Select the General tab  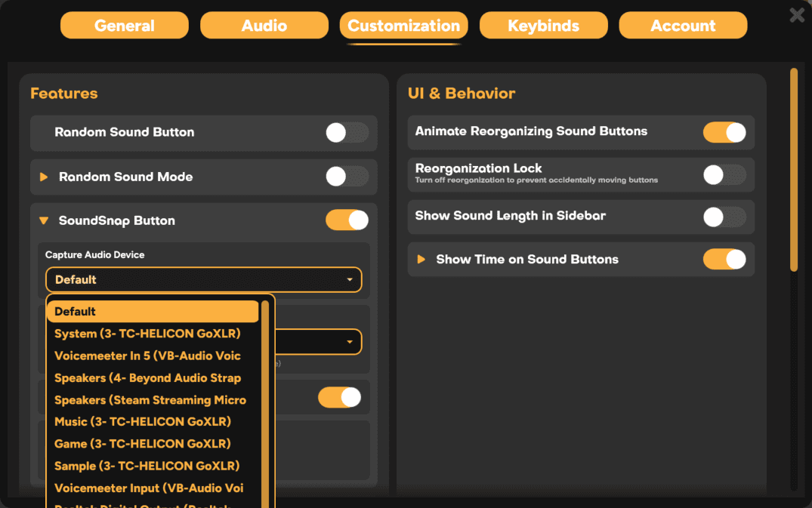(124, 25)
